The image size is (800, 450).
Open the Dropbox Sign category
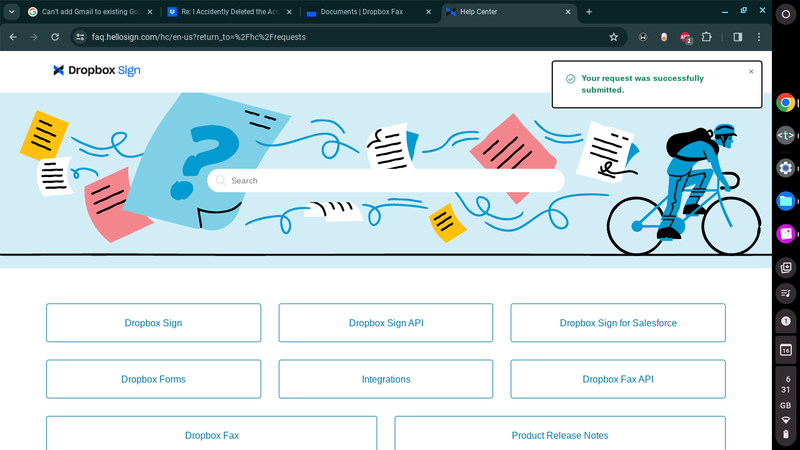tap(154, 323)
